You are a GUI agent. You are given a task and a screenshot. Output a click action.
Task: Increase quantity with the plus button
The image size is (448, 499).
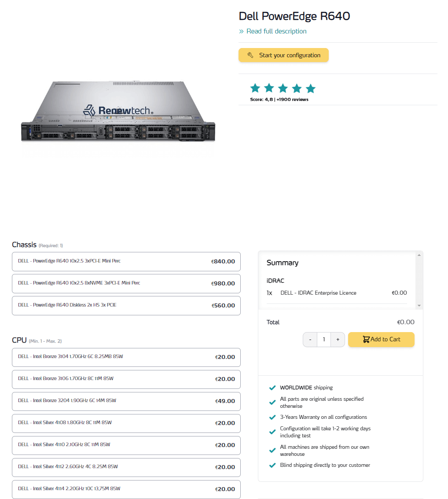(338, 340)
